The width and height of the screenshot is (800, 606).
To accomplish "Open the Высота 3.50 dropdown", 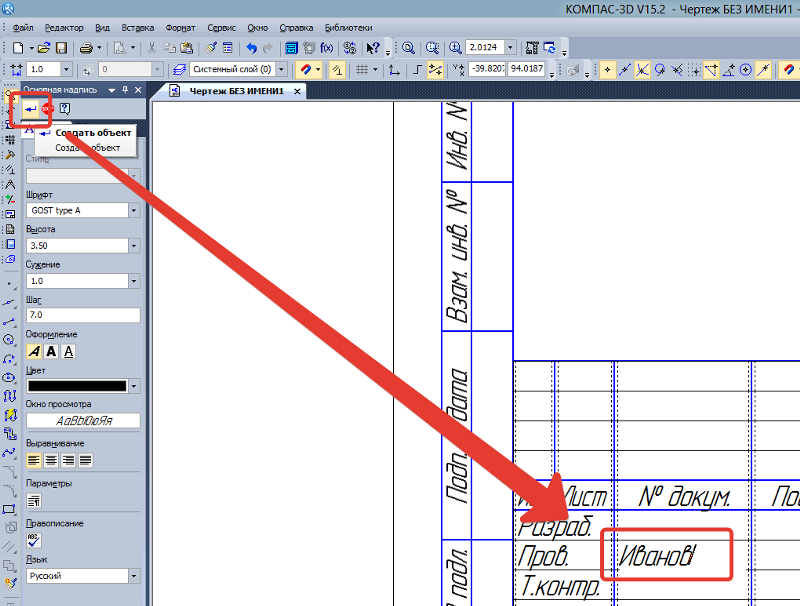I will pos(134,246).
